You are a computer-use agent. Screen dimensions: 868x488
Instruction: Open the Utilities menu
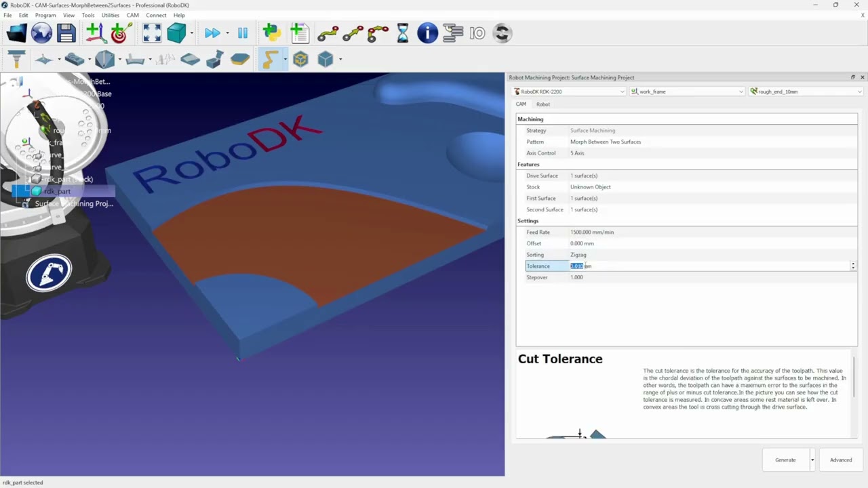tap(111, 15)
